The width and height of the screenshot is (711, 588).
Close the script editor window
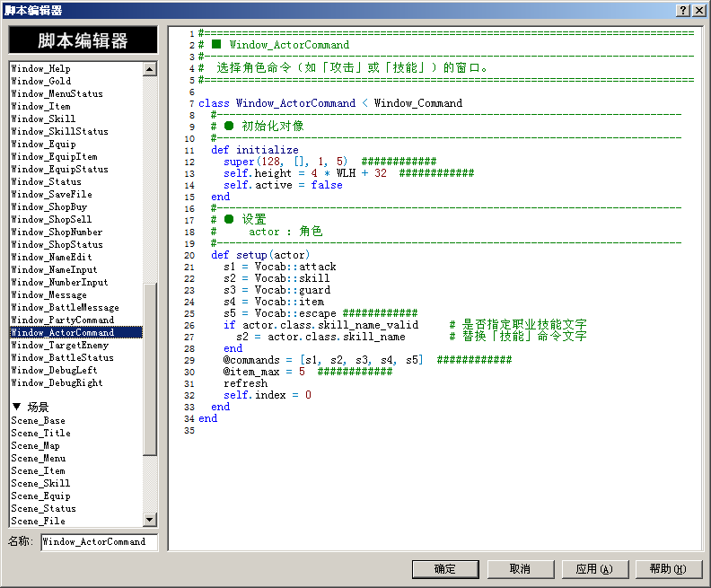(x=698, y=10)
